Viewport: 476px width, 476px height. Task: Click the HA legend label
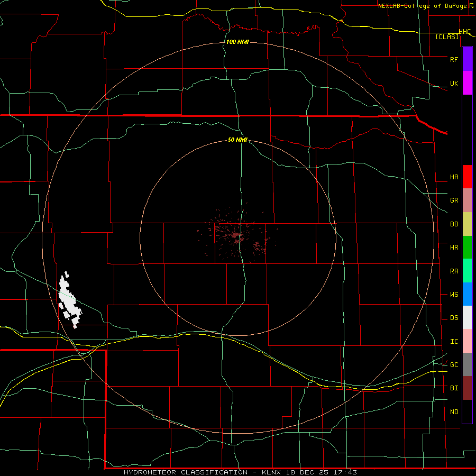[x=454, y=177]
